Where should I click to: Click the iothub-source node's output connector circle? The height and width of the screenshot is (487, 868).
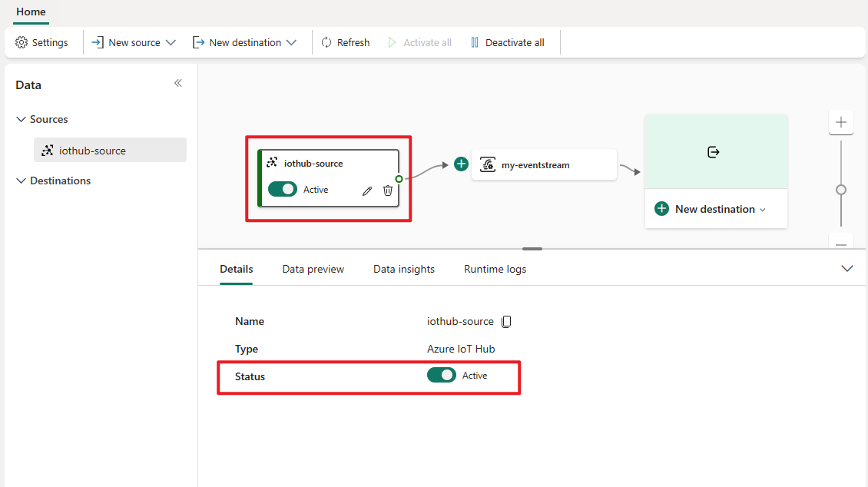[x=399, y=179]
